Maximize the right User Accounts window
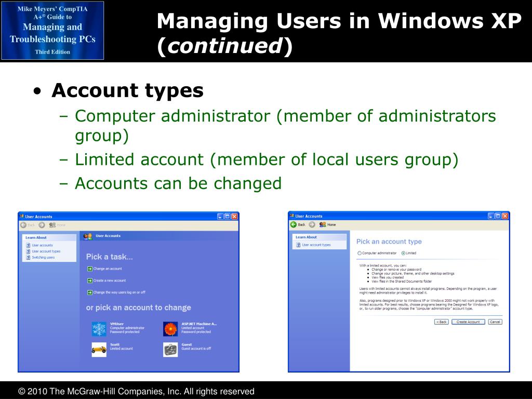532x399 pixels. point(498,216)
